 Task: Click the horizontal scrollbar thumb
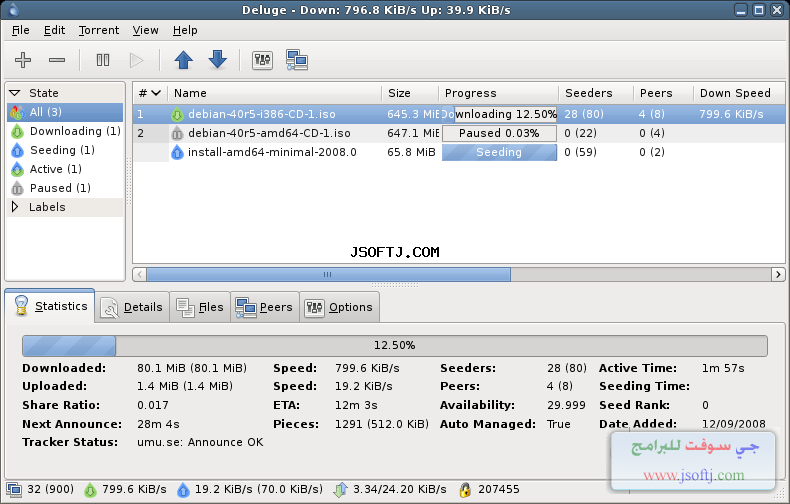(x=328, y=275)
